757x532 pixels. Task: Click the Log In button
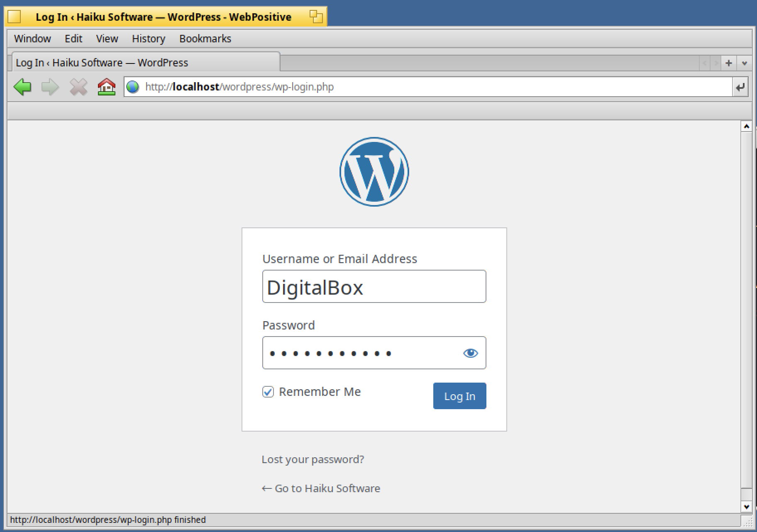coord(459,396)
